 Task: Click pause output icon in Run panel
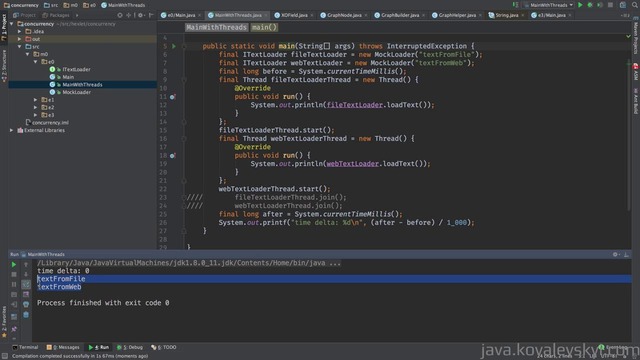[x=13, y=284]
